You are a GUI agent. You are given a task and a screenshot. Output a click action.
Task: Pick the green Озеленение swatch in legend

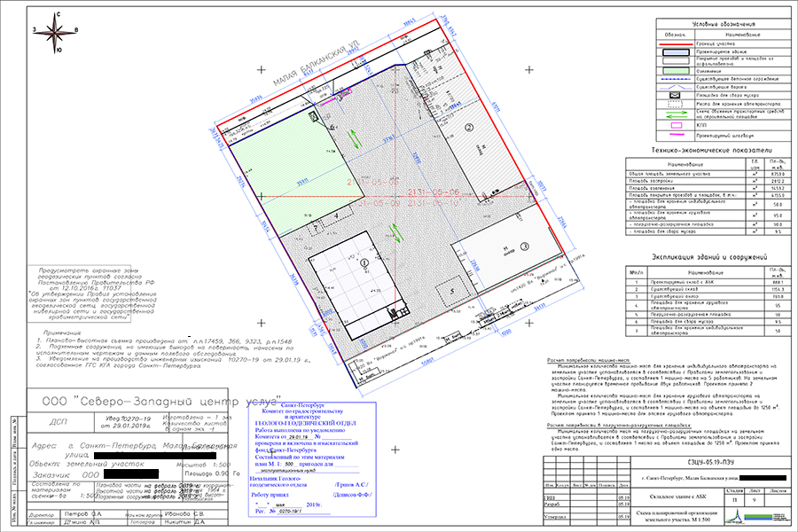(675, 70)
